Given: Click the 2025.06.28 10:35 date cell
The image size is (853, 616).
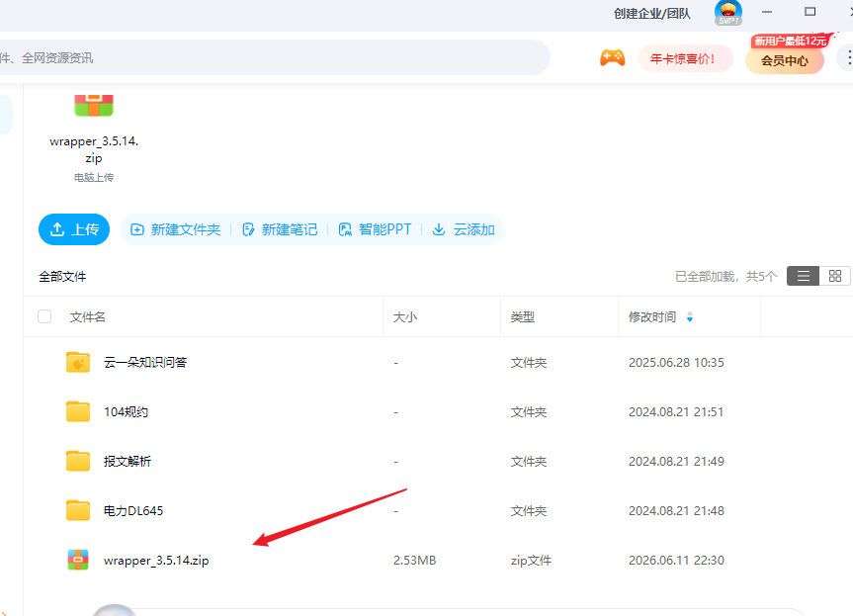Looking at the screenshot, I should [x=676, y=363].
